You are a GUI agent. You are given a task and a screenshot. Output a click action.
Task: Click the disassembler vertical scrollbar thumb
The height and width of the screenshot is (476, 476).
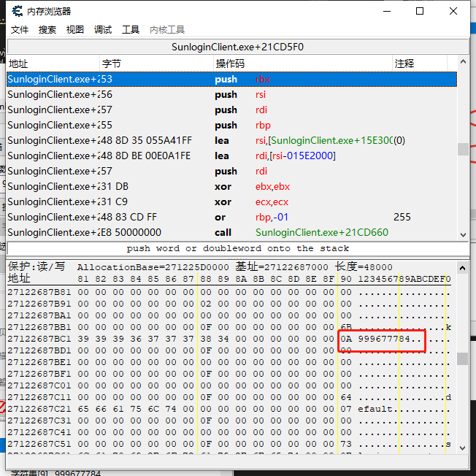click(463, 149)
